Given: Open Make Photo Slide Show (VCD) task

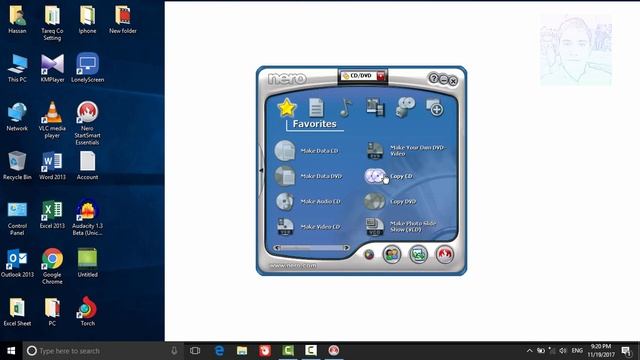Looking at the screenshot, I should pos(401,227).
